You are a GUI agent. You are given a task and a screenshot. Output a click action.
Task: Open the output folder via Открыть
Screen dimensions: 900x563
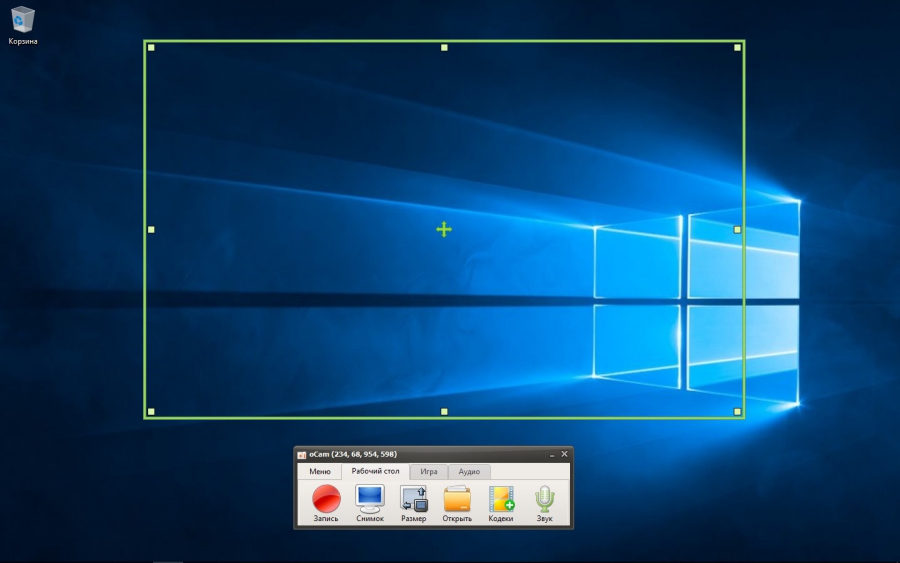[457, 499]
